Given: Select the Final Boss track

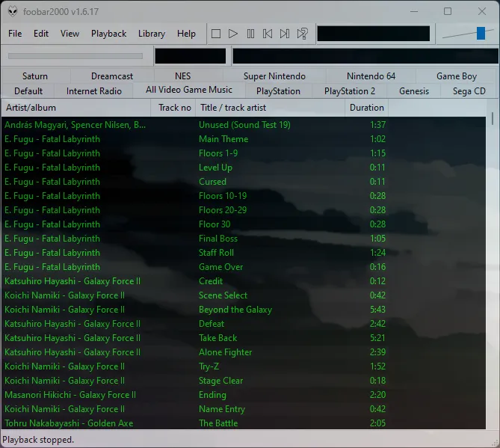Looking at the screenshot, I should tap(244, 239).
